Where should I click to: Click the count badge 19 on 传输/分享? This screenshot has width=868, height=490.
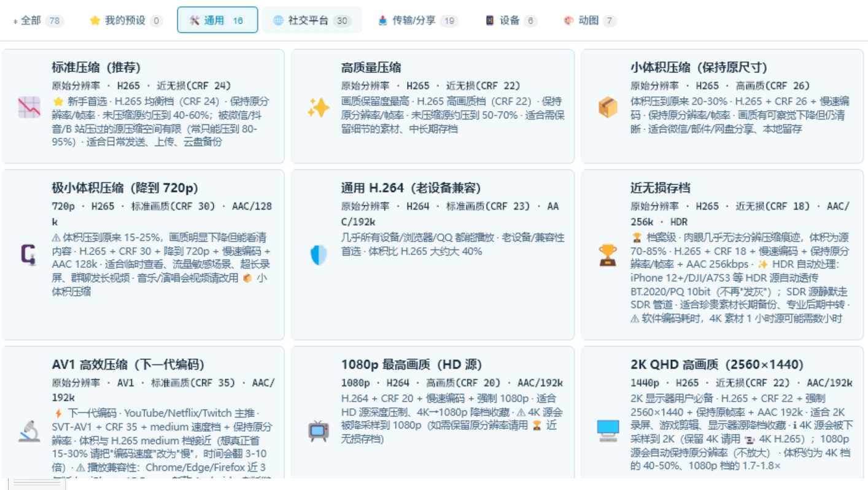[x=449, y=21]
